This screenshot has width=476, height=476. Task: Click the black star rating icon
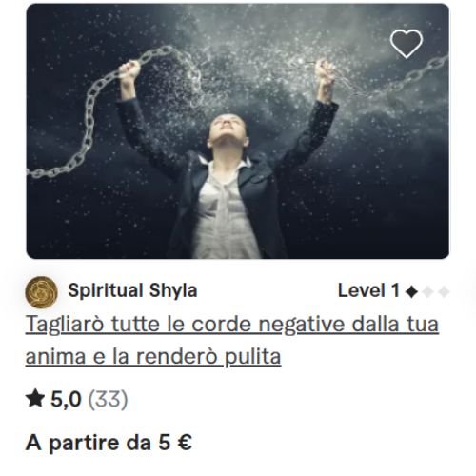[35, 399]
